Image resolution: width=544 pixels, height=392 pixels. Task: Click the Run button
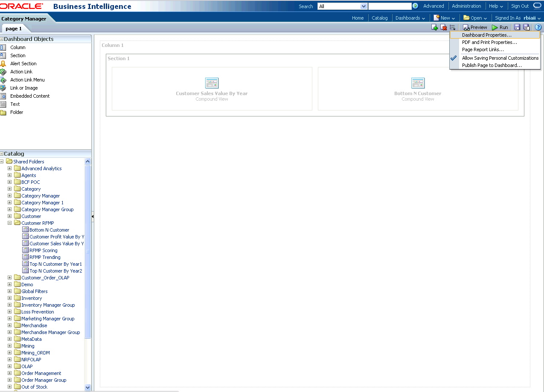click(x=500, y=27)
